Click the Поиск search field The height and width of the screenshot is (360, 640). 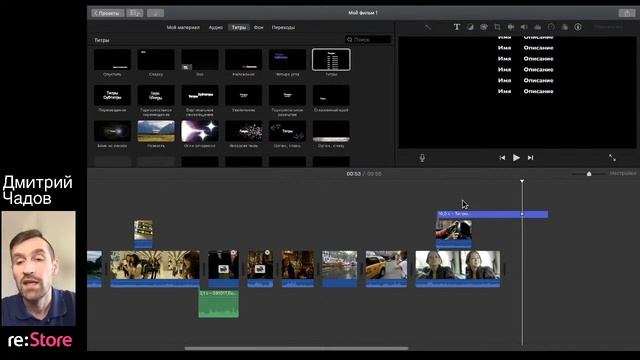tap(368, 40)
